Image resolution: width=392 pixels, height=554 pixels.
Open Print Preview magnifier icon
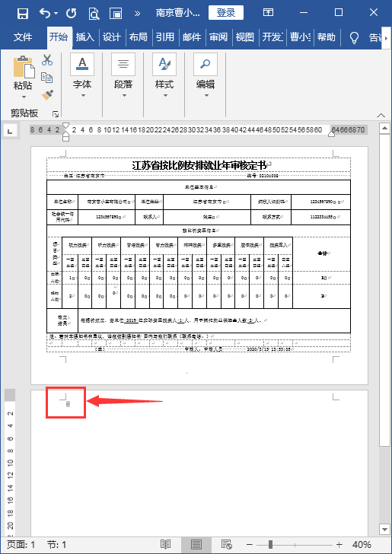(x=94, y=13)
